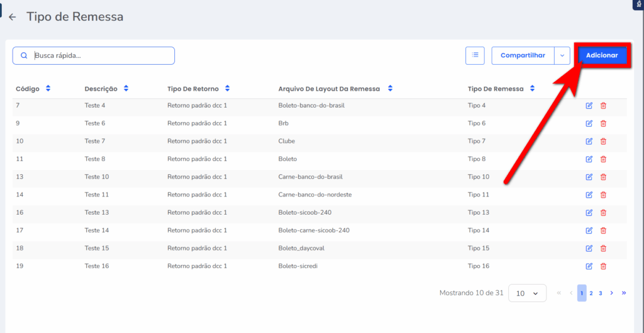Edit the Boleto_daycoval row
This screenshot has width=644, height=333.
pos(589,249)
